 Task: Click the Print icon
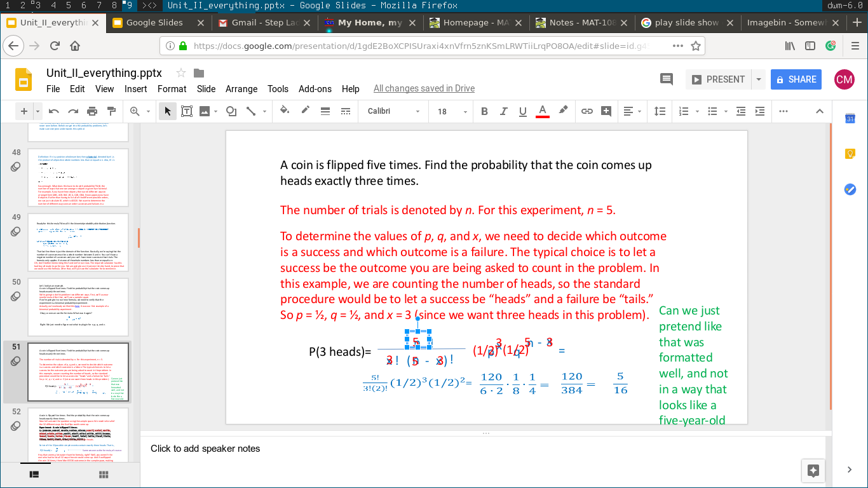(92, 111)
